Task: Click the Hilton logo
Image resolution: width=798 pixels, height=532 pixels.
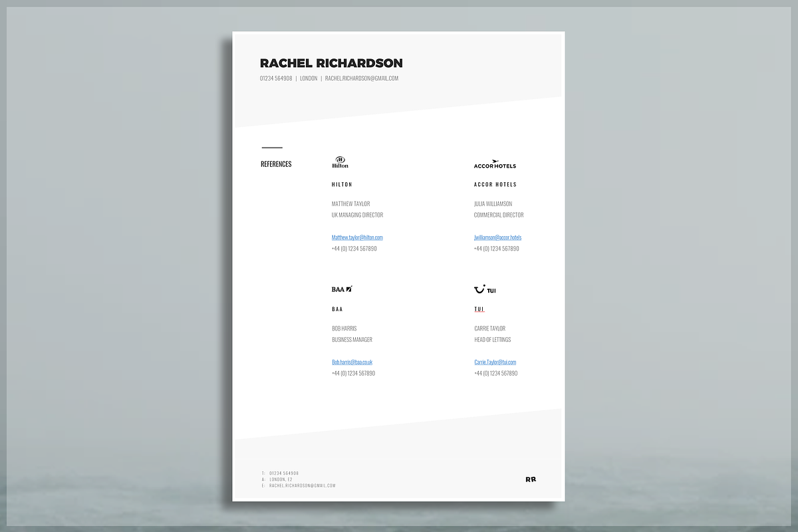Action: point(340,162)
